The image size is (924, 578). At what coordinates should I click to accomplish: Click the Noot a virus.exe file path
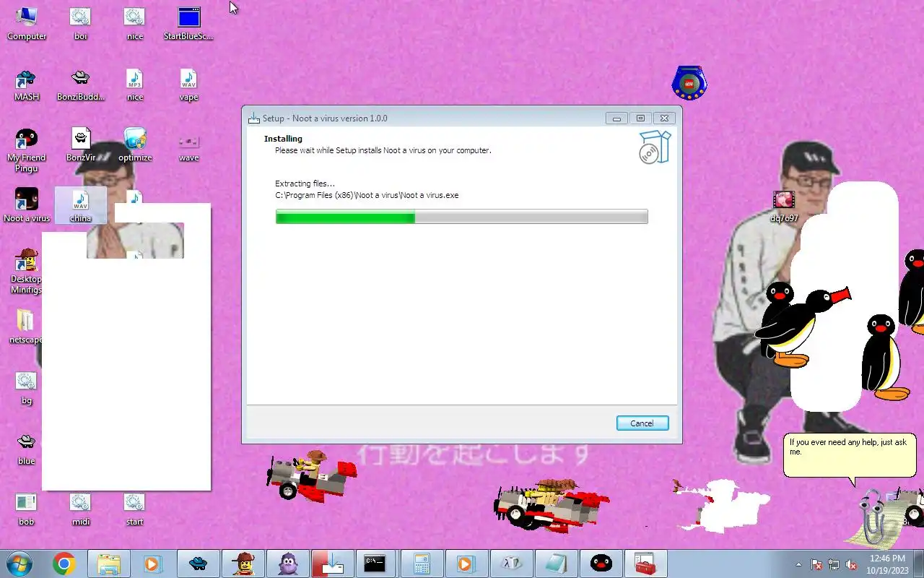[367, 195]
